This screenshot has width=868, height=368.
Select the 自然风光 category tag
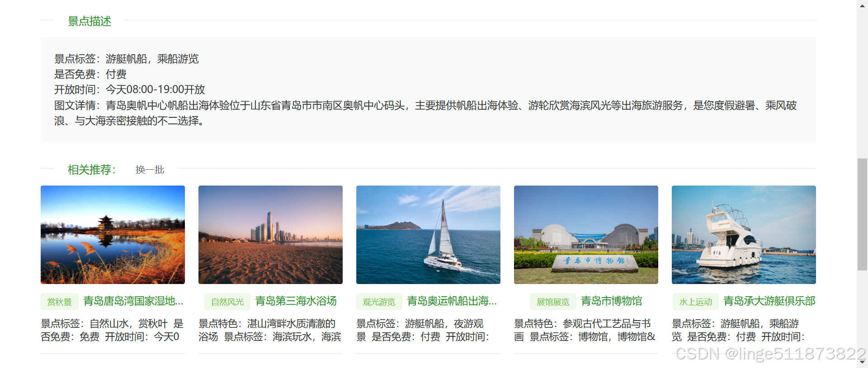click(x=227, y=302)
